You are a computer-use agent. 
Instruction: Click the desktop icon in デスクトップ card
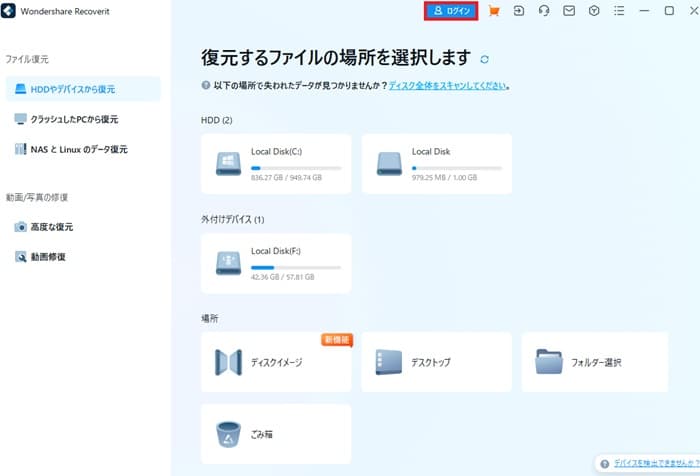coord(389,362)
